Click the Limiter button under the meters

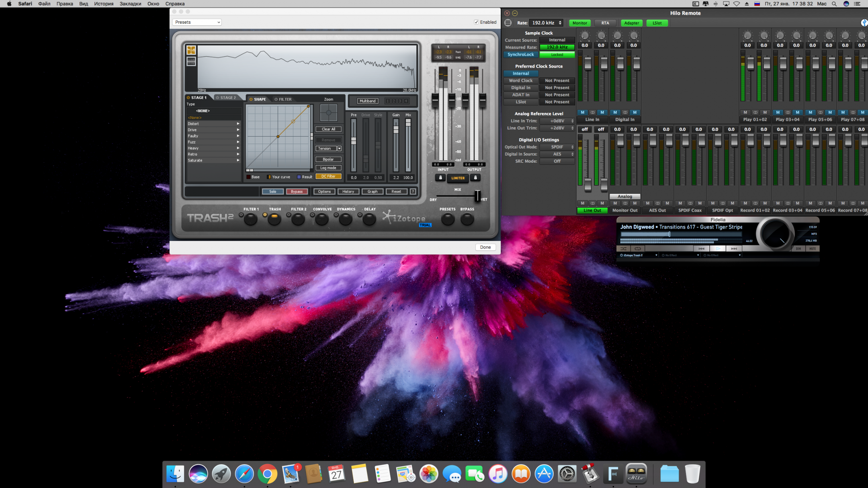[x=458, y=178]
